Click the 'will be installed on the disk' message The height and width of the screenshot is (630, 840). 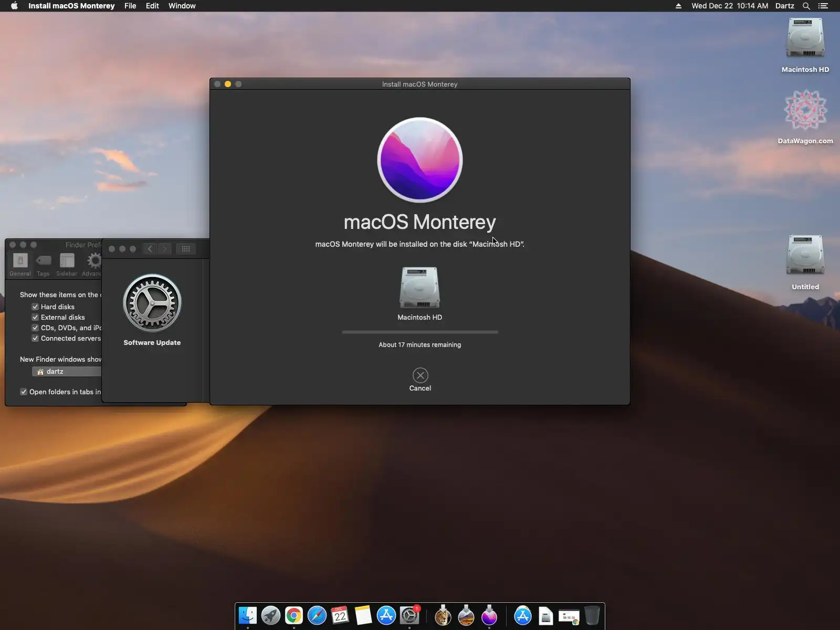point(420,244)
